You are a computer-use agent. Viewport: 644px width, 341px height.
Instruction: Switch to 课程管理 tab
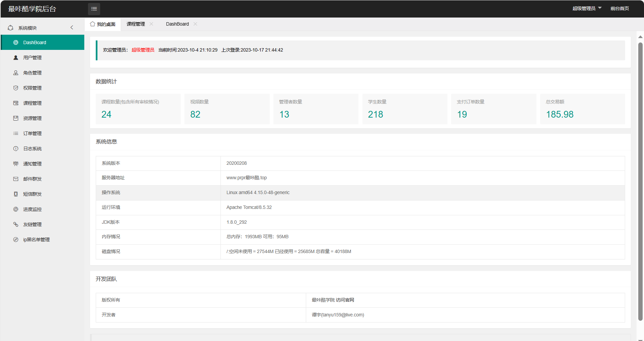click(136, 24)
